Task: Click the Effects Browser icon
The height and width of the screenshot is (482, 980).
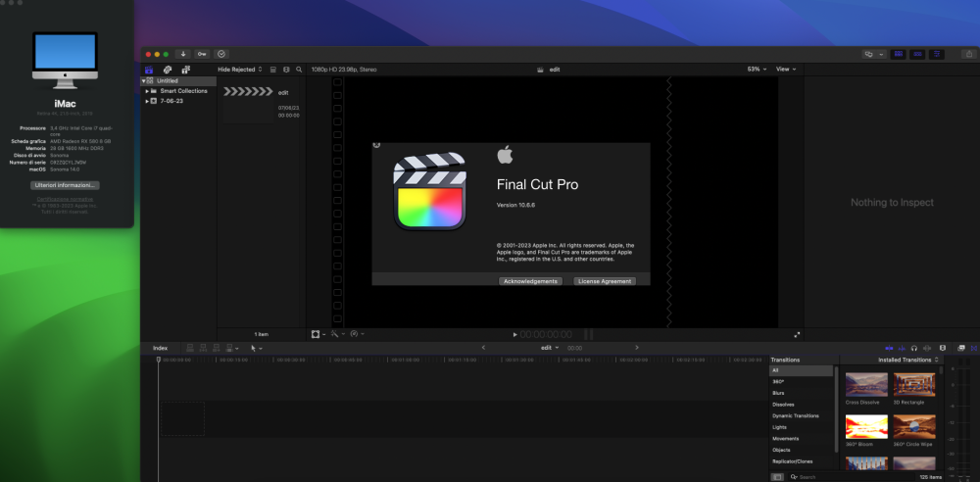Action: (961, 348)
